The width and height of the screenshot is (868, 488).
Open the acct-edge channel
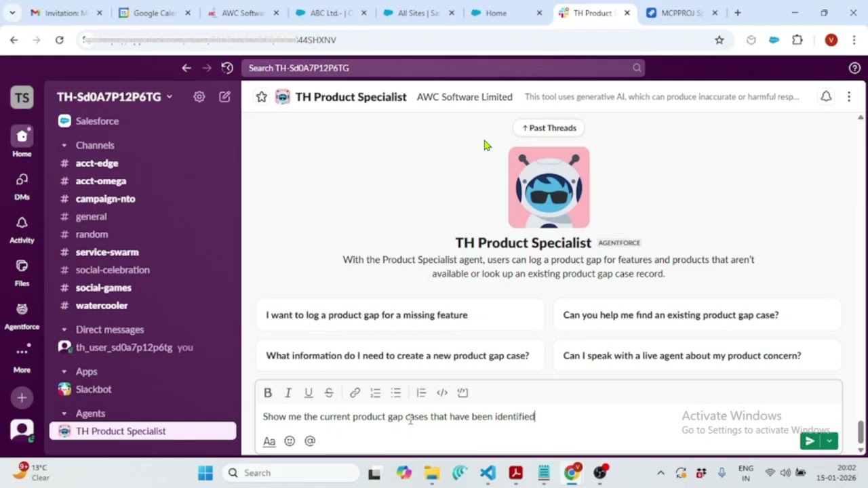point(142,163)
